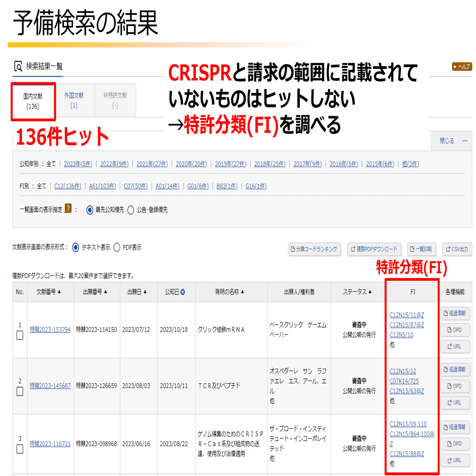This screenshot has width=476, height=476.
Task: Sort by 出願日 column arrow
Action: [145, 292]
